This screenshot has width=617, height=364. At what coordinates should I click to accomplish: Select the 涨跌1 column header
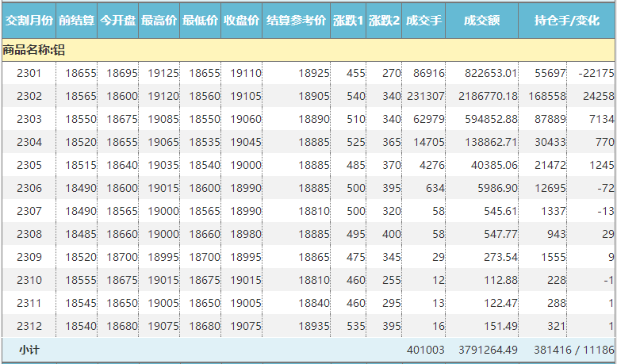[348, 20]
